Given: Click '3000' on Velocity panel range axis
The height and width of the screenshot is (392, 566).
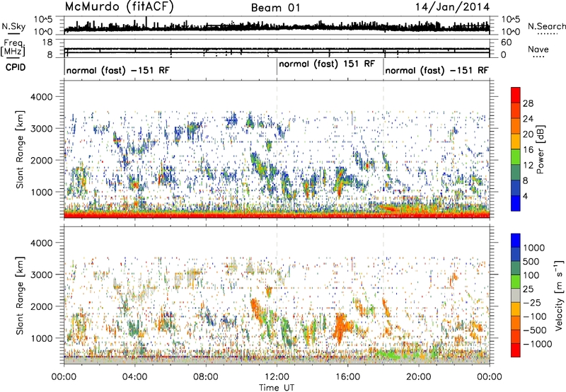Looking at the screenshot, I should 41,275.
